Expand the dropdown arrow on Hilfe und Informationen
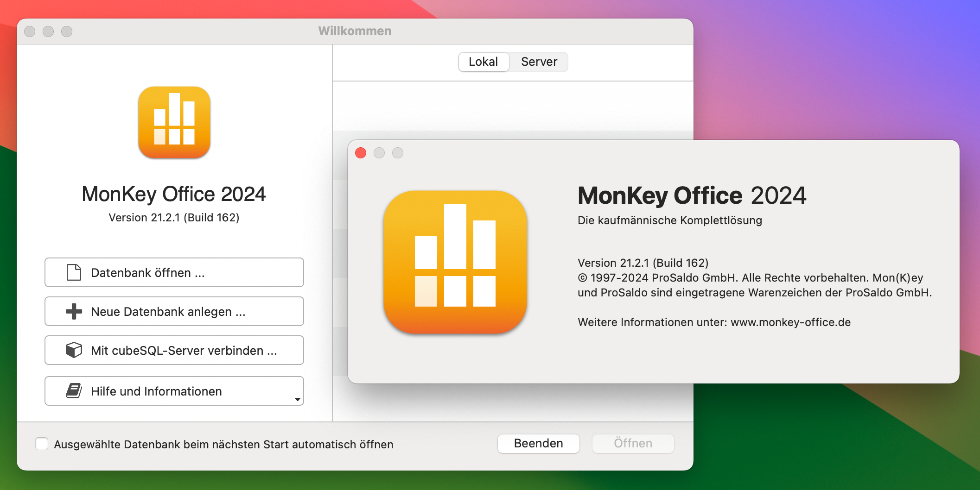 point(298,399)
